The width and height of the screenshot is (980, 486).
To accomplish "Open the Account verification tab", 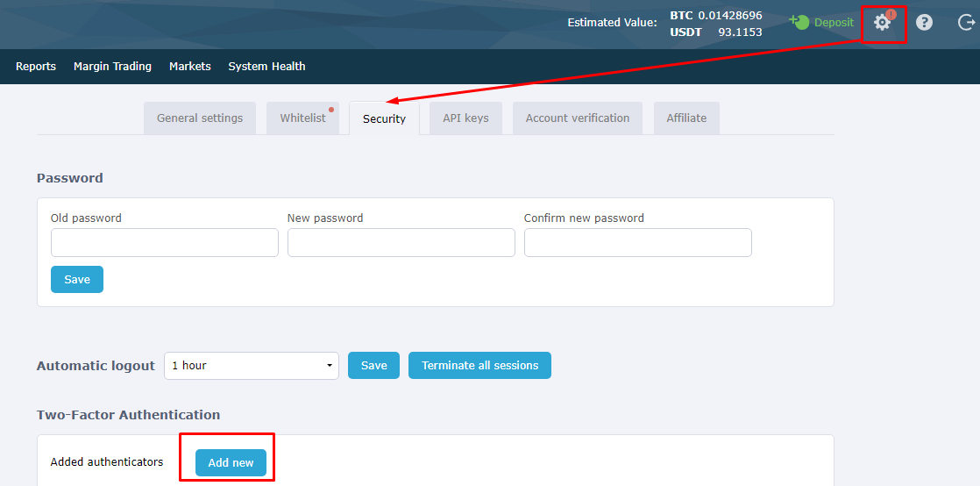I will (x=578, y=118).
